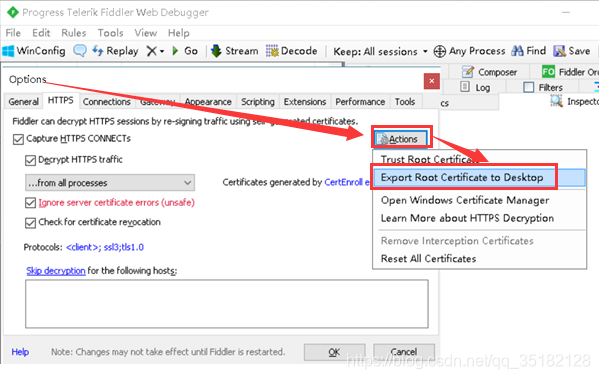Open the Composer tab
600x379 pixels.
point(489,72)
